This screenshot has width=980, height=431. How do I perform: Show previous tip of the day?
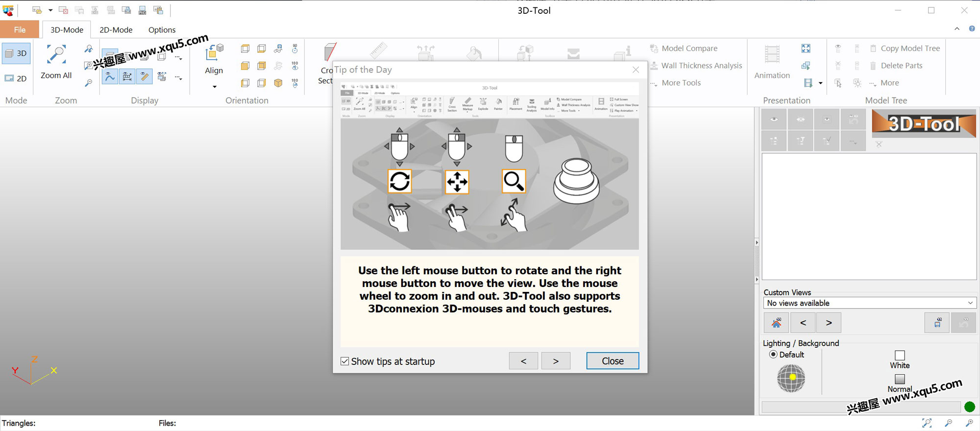coord(523,361)
